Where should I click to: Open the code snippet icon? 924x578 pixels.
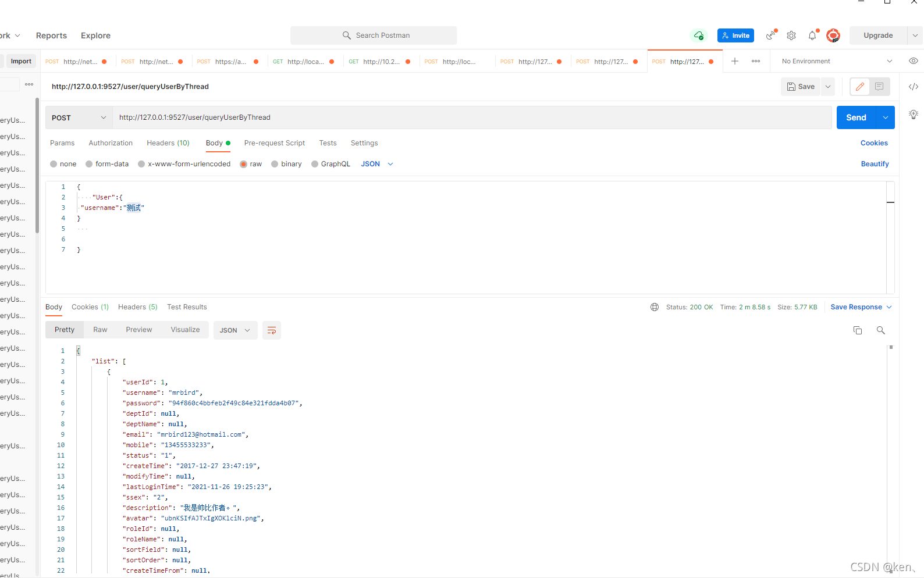point(914,87)
